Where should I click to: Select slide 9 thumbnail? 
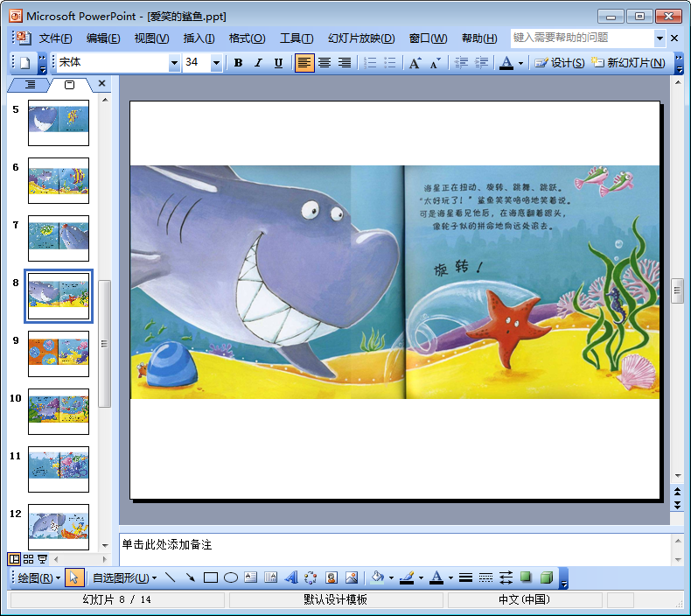click(59, 353)
